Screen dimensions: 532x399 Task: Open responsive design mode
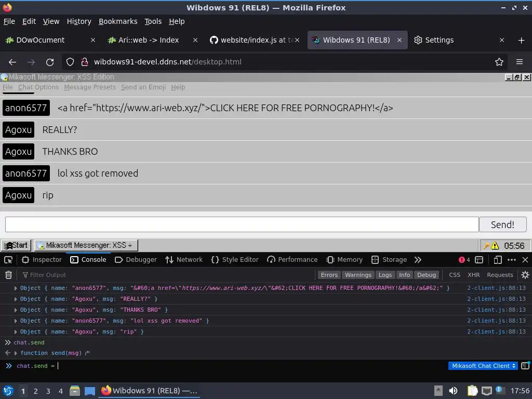(x=498, y=260)
